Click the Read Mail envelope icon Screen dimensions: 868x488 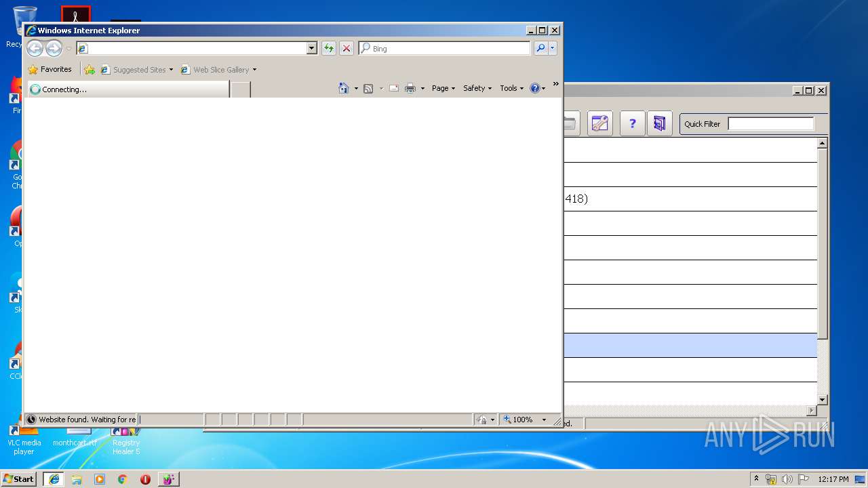[x=393, y=88]
